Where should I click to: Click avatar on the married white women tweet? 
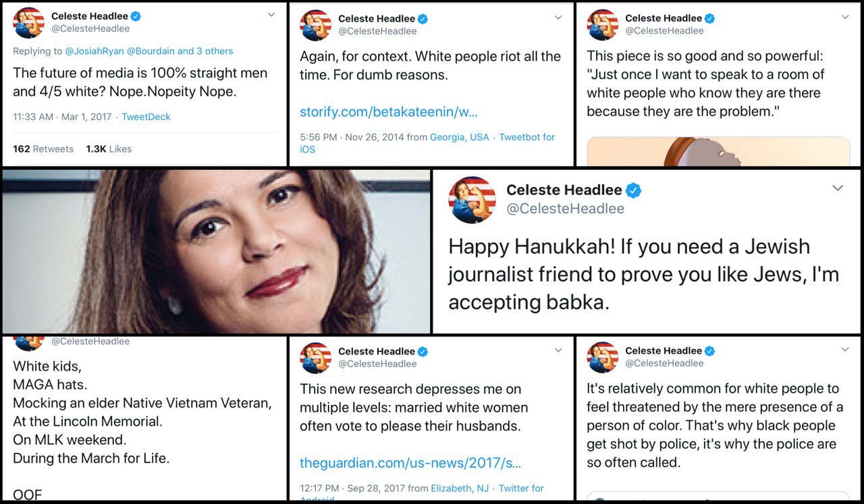[x=316, y=358]
